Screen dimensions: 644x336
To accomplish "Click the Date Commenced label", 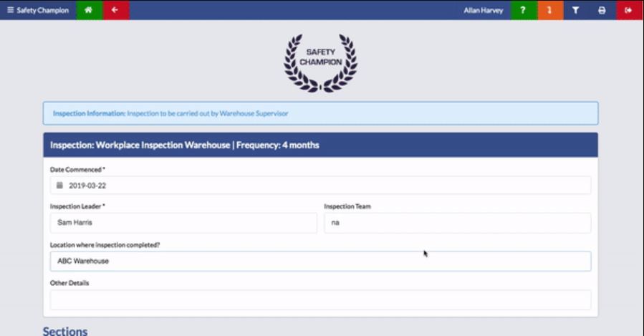I will (x=77, y=169).
